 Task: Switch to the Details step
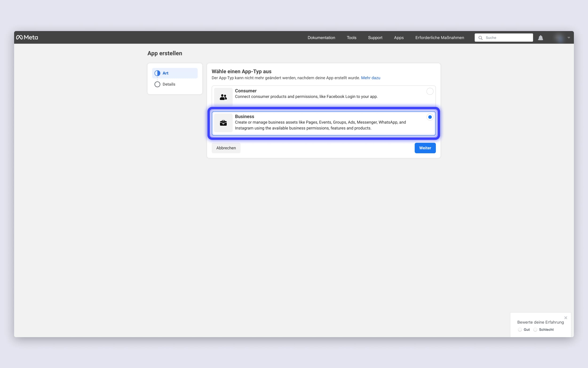click(x=175, y=84)
